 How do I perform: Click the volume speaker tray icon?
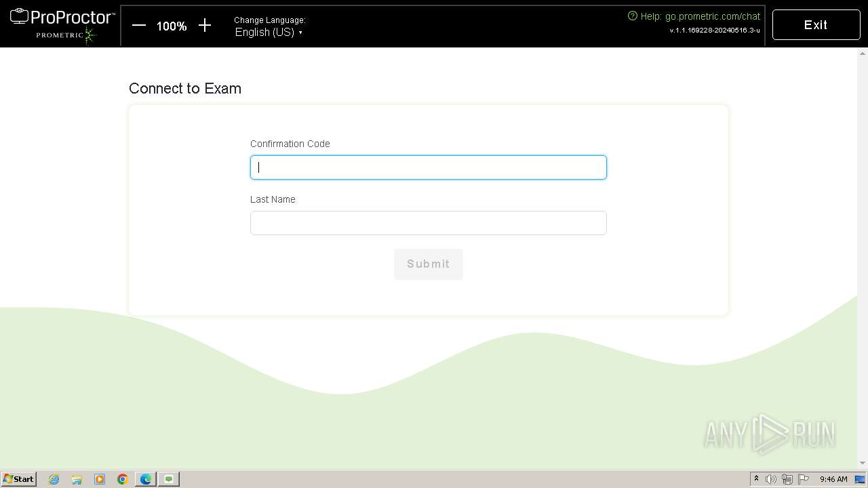[x=771, y=479]
